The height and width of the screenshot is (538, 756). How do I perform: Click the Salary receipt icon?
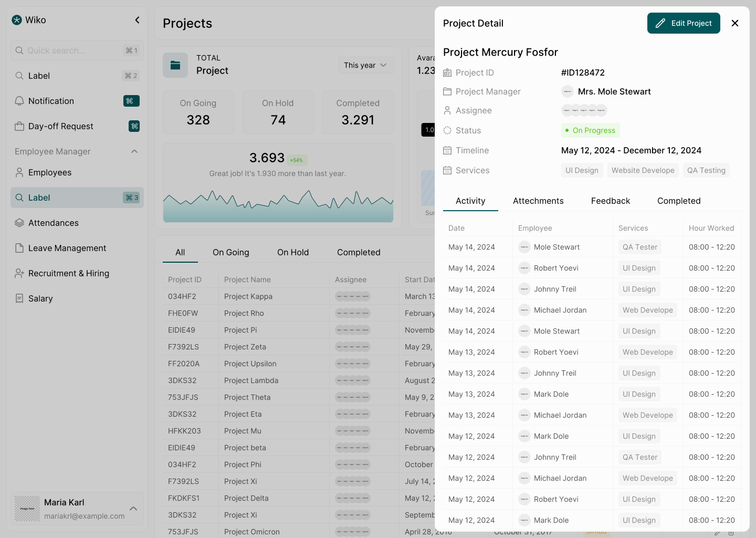[19, 298]
